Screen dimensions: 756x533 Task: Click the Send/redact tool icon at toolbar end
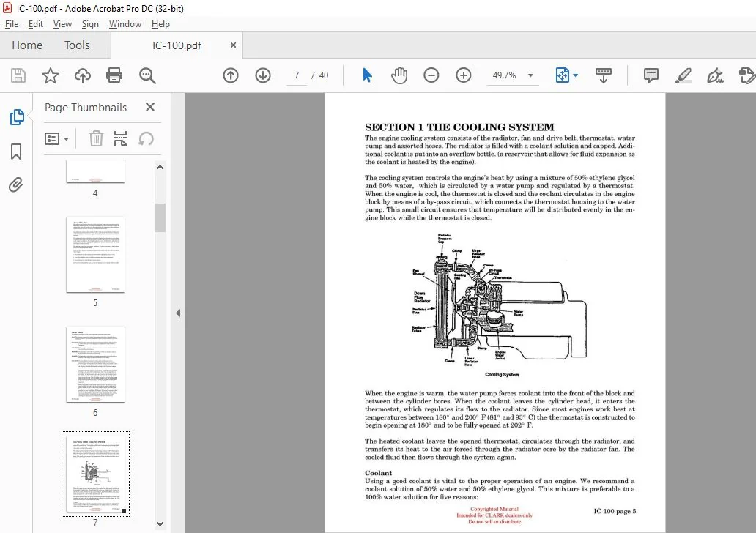tap(746, 75)
